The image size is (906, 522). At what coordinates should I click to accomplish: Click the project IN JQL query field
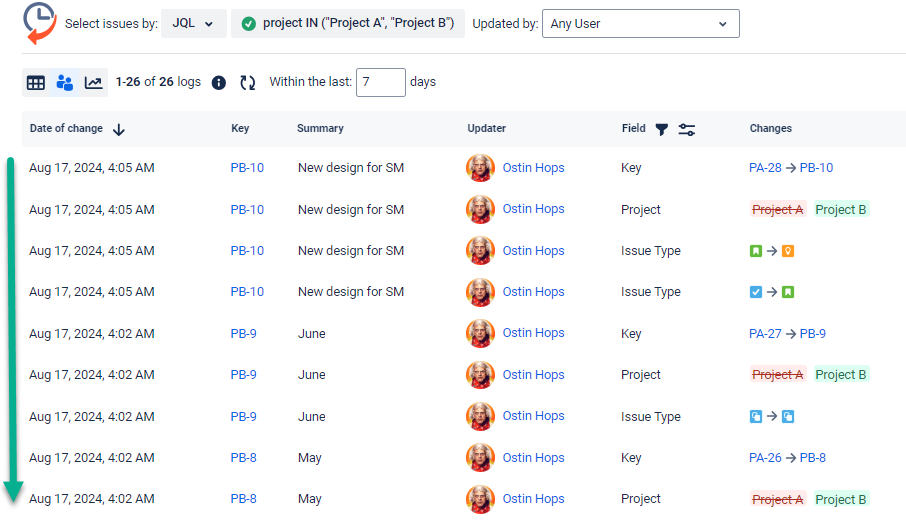(x=348, y=23)
